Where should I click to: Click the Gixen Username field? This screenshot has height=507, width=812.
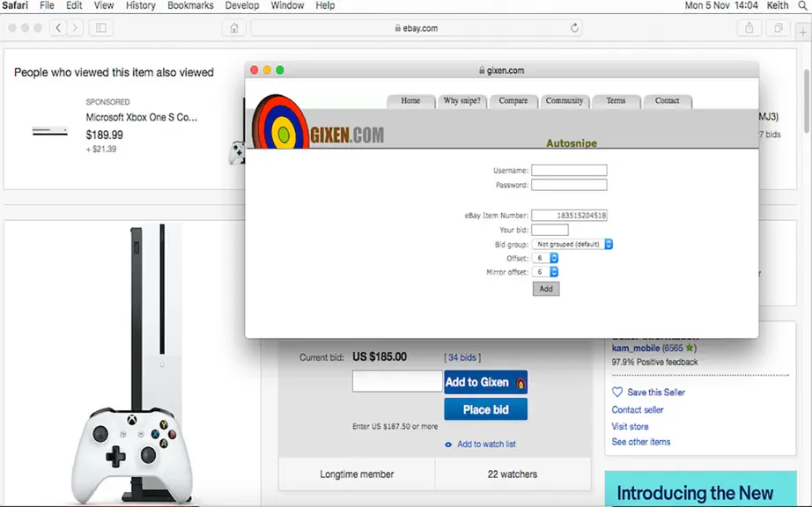point(569,170)
